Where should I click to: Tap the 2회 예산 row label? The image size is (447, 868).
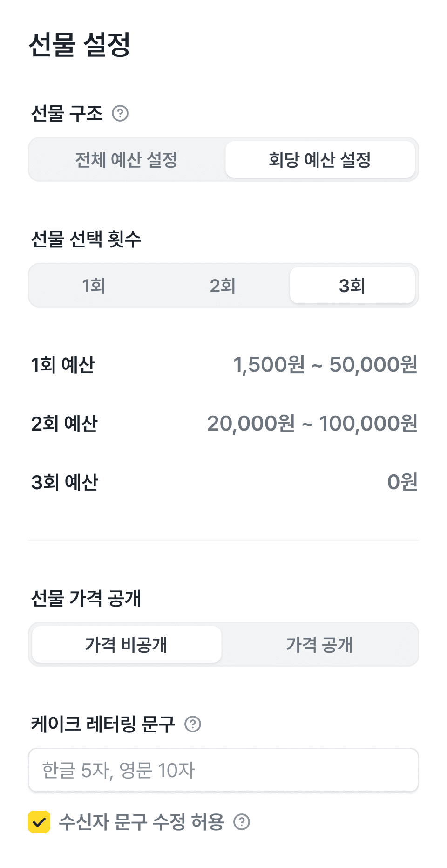(64, 424)
